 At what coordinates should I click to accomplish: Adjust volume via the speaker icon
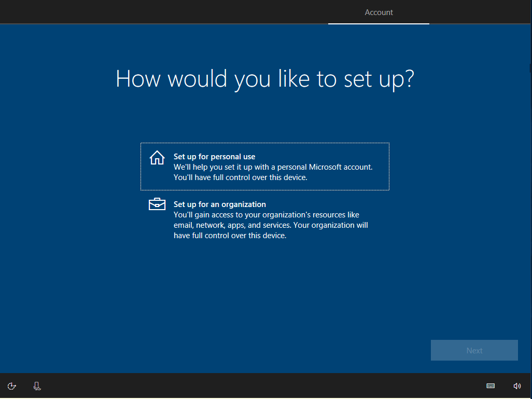coord(517,386)
